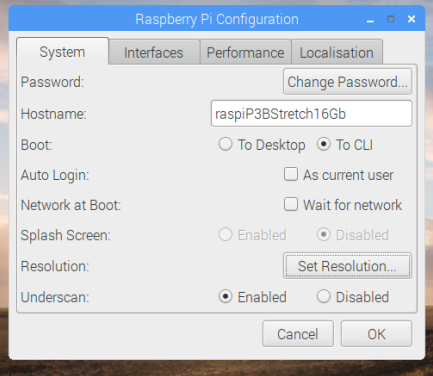
Task: Click the Underscan: label
Action: 55,297
